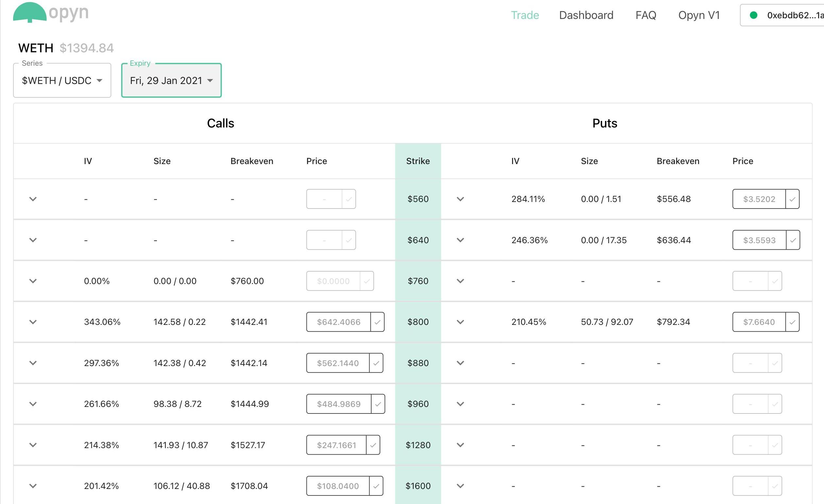Screen dimensions: 824x504
Task: Expand the calls row with 0.00% IV
Action: click(33, 281)
